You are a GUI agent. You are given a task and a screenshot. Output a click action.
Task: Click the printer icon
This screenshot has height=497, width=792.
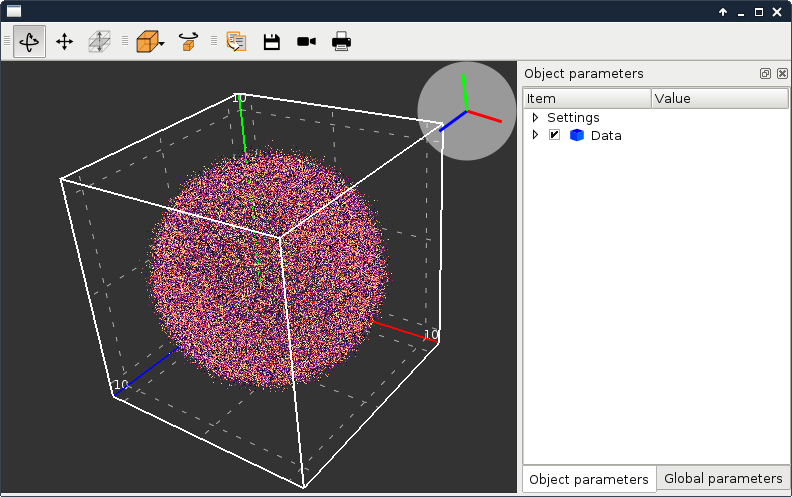pyautogui.click(x=341, y=42)
